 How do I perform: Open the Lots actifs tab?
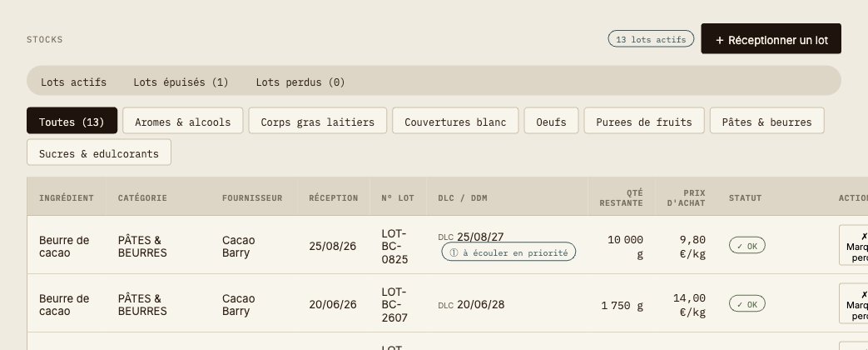(73, 82)
